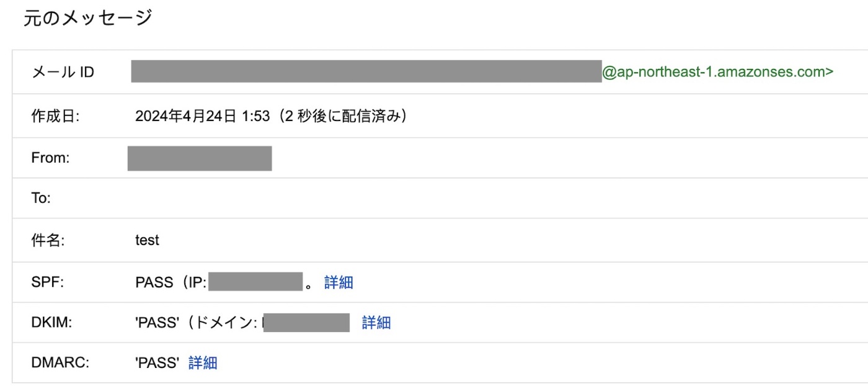Click the SPF PASS result text
The width and height of the screenshot is (868, 386).
pyautogui.click(x=154, y=283)
